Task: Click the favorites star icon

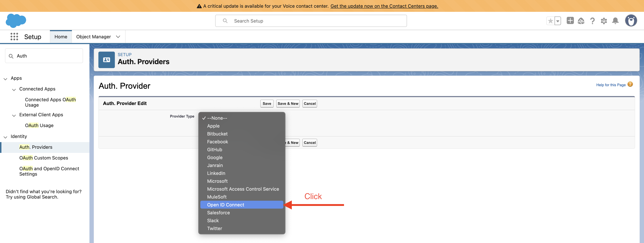Action: pyautogui.click(x=550, y=21)
